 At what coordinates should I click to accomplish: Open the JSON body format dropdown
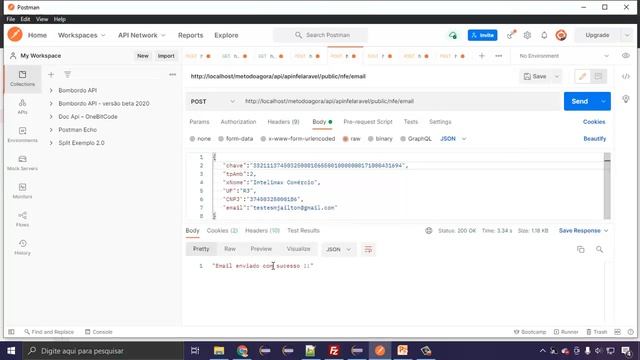[453, 139]
